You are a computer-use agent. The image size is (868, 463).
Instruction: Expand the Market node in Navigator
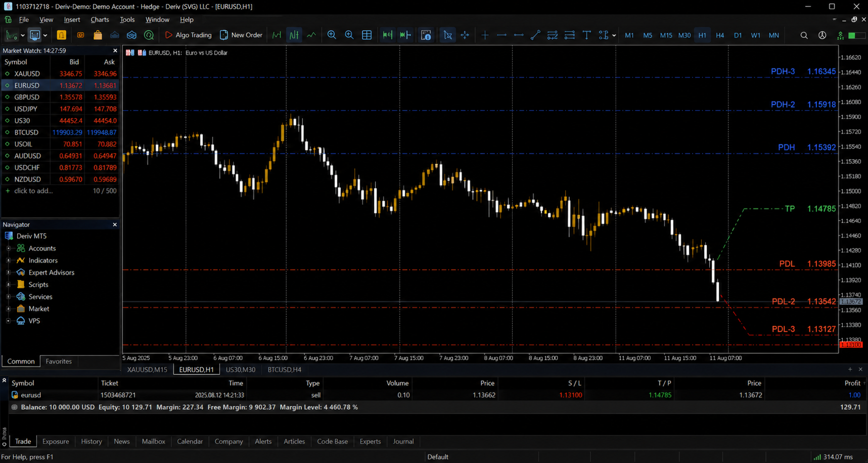tap(9, 309)
